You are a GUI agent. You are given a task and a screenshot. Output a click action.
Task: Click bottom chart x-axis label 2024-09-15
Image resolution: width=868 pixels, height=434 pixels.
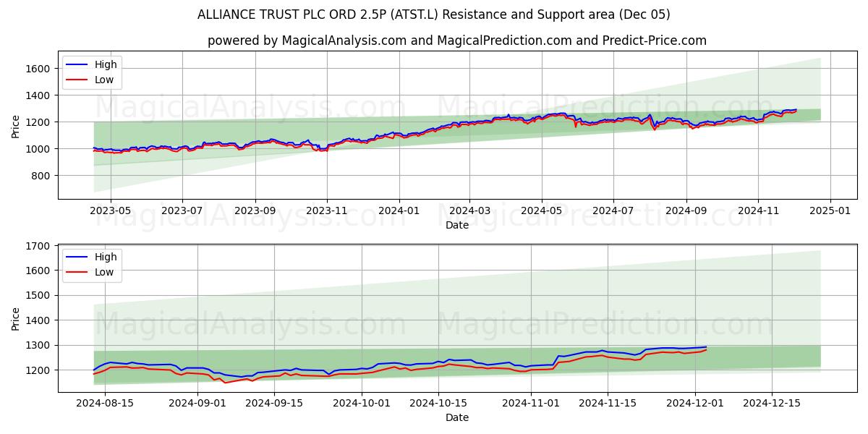275,404
